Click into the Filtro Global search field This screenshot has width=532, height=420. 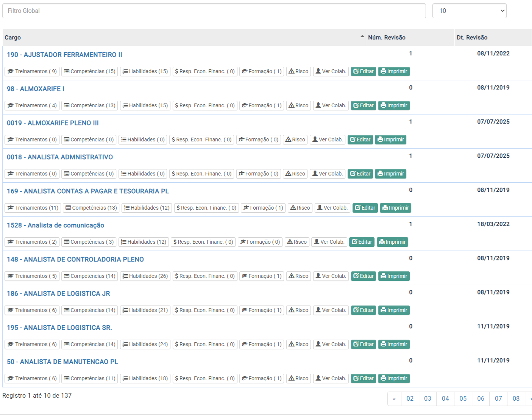click(x=214, y=11)
